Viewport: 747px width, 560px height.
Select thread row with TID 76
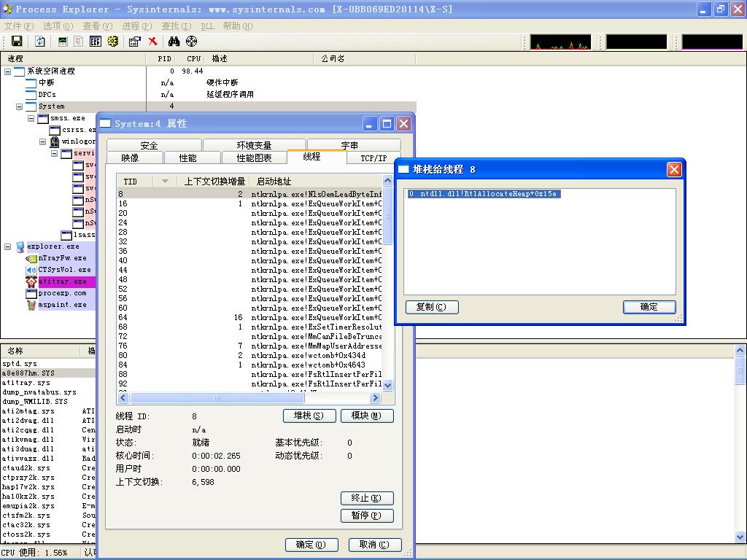[x=250, y=346]
